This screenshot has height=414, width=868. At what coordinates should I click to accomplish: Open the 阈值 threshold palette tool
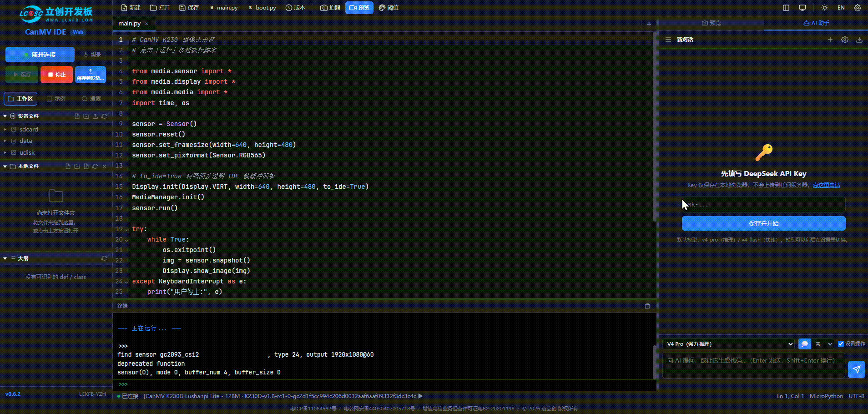(389, 8)
